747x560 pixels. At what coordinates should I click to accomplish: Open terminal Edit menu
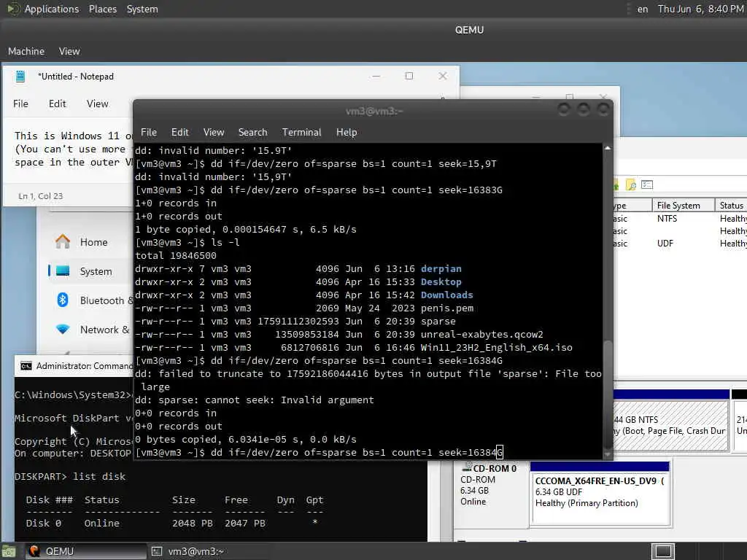point(179,132)
